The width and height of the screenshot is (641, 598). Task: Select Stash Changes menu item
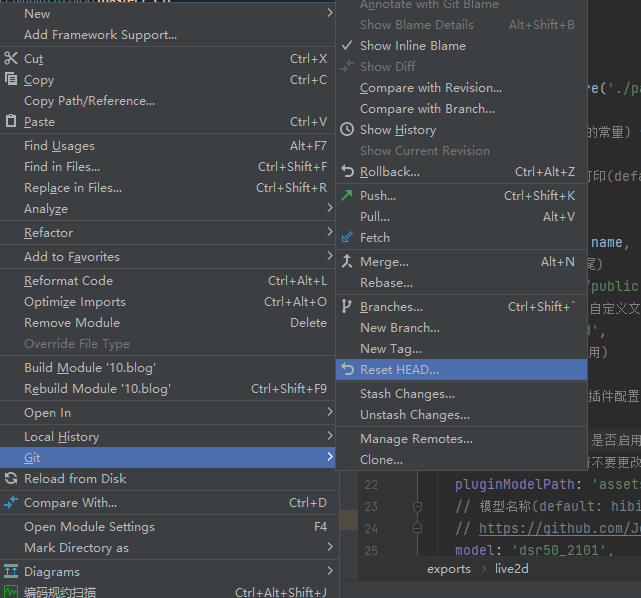(462, 394)
